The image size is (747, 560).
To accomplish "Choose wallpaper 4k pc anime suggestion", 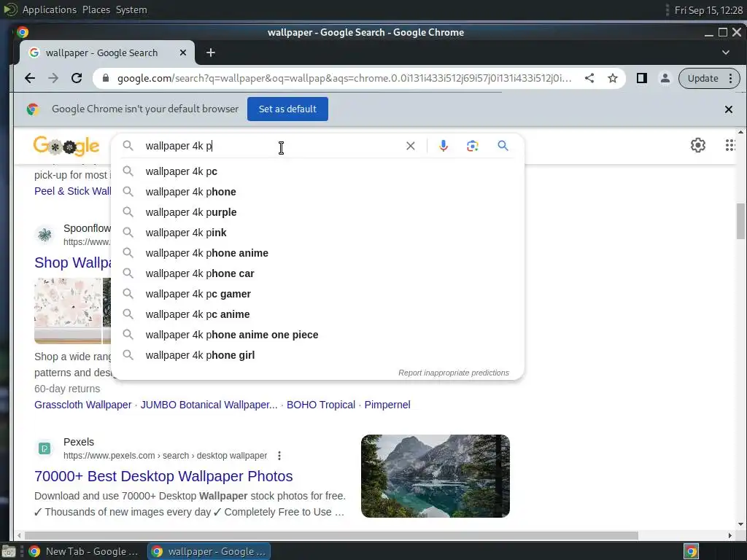I will coord(318,315).
